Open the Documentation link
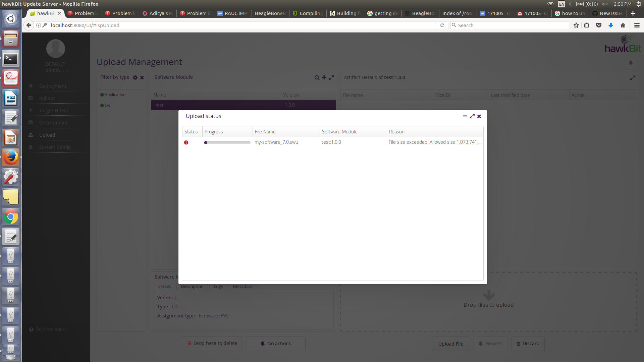Screen dimensions: 644x362 pos(51,329)
